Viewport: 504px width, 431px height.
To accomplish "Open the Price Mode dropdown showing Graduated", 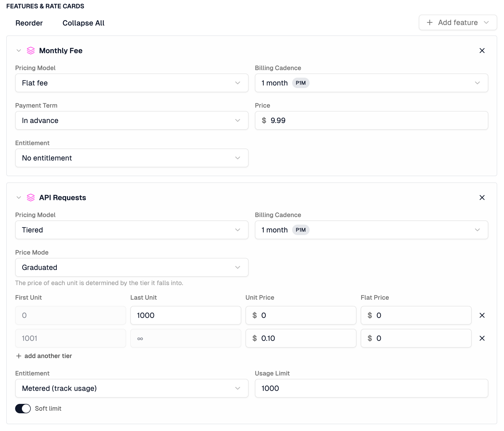I will [x=132, y=267].
